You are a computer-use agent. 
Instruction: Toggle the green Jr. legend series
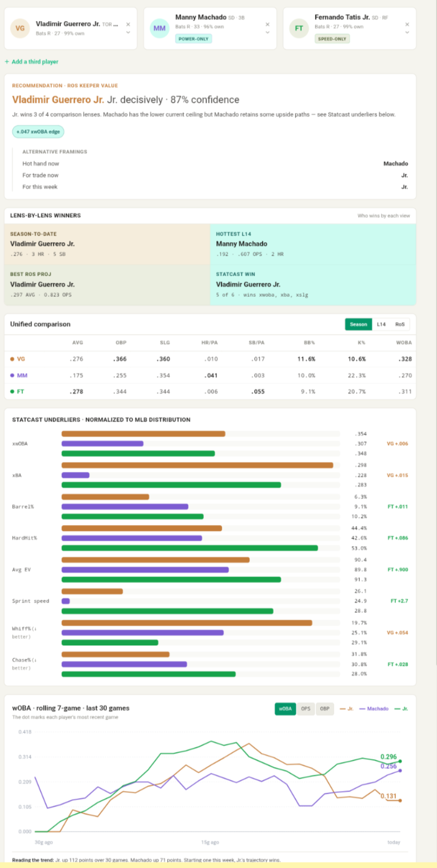coord(401,709)
